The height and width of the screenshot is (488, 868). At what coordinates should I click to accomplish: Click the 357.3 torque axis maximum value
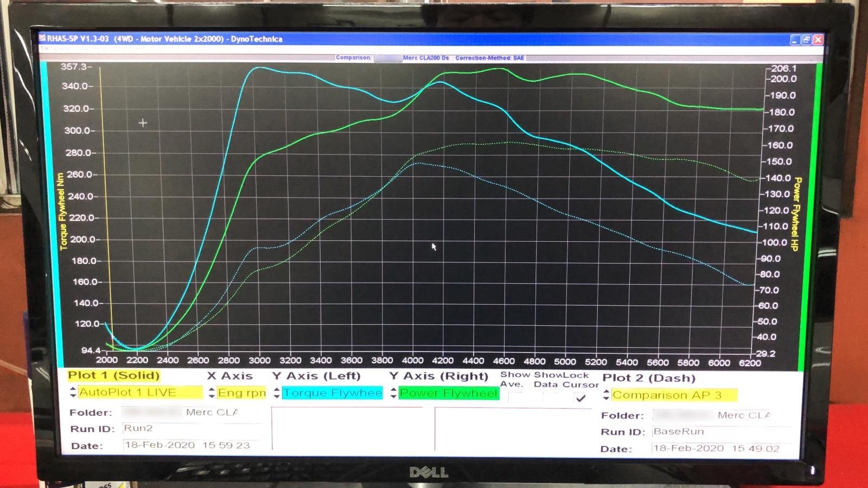[74, 67]
